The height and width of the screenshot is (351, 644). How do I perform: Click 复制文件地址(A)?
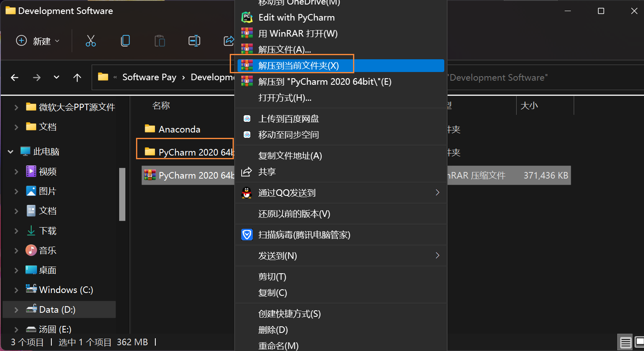(341, 156)
